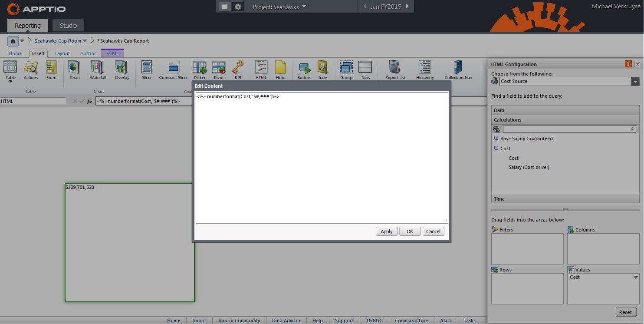Expand the Base Salary Guaranteed calculation
The height and width of the screenshot is (324, 644).
pos(496,138)
